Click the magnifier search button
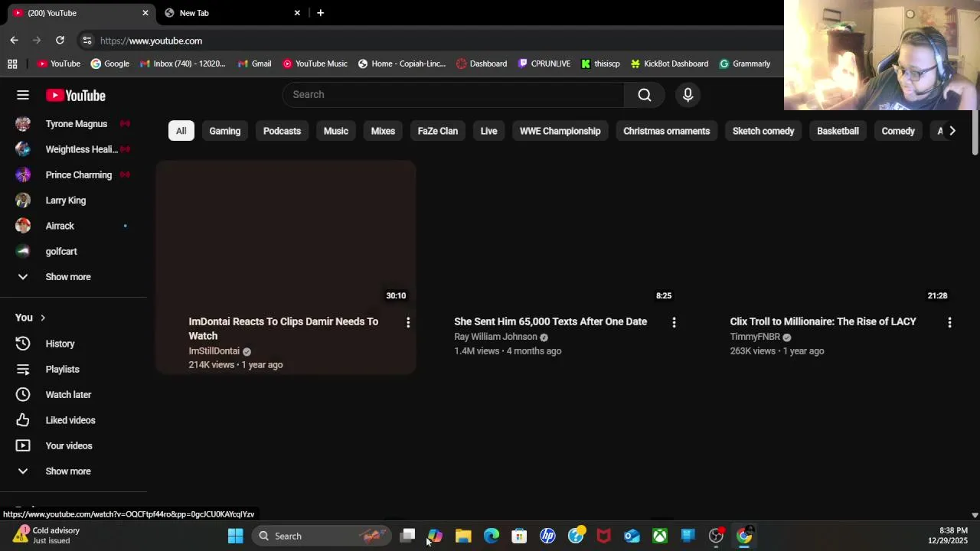 point(645,95)
